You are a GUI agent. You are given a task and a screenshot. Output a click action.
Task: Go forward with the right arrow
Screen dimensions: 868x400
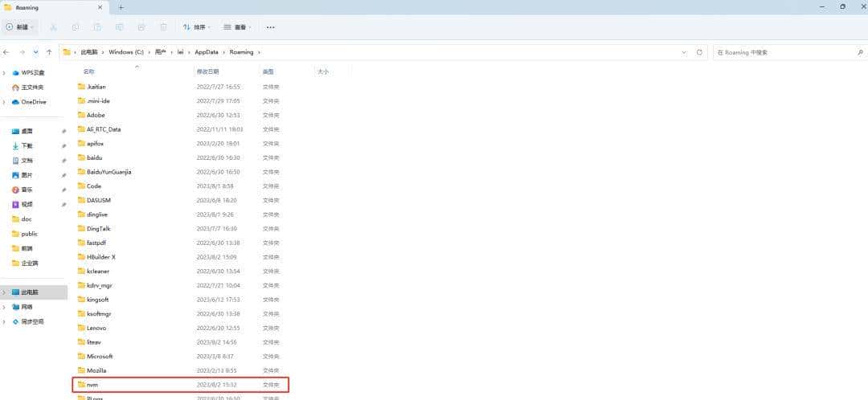tap(23, 52)
